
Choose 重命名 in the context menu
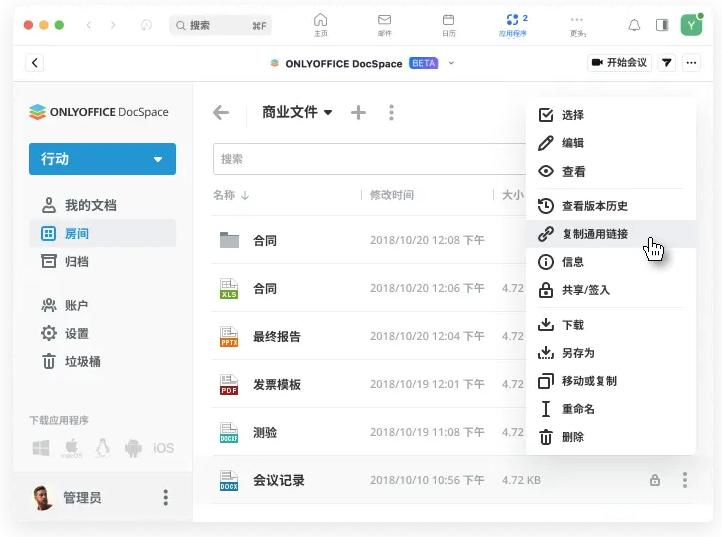(611, 409)
